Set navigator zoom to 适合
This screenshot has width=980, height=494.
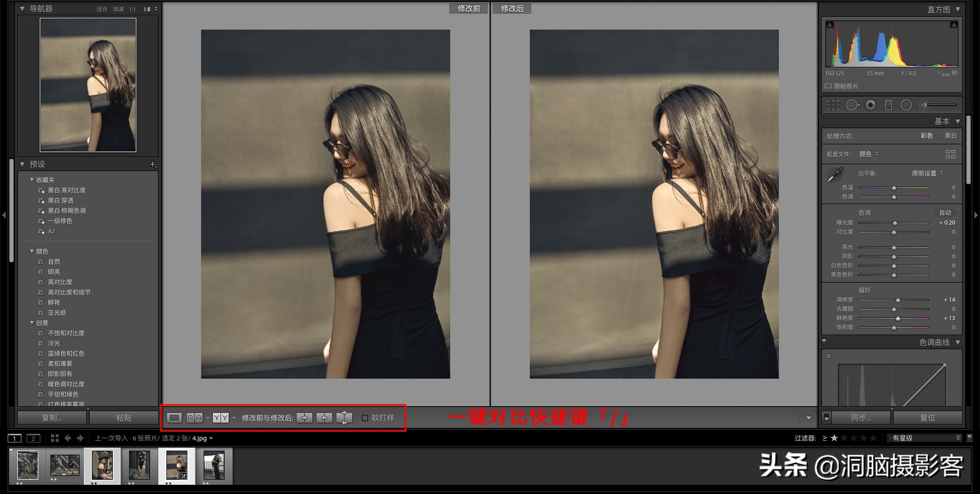coord(102,9)
